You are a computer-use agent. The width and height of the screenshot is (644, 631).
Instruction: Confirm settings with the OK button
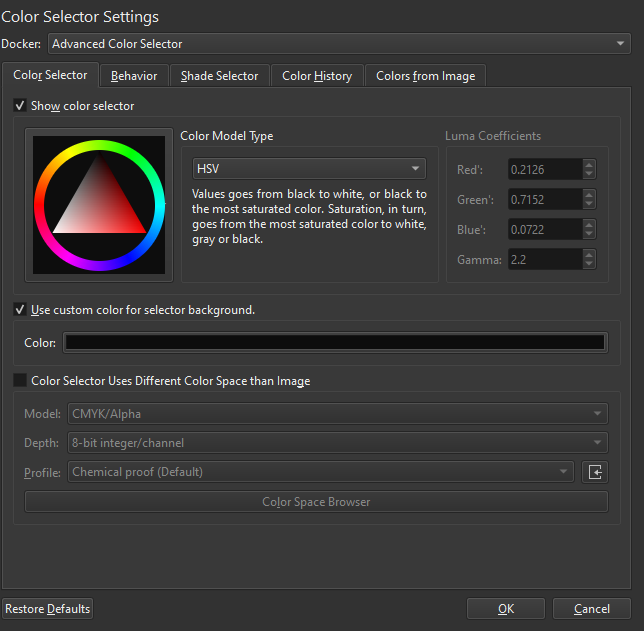506,608
